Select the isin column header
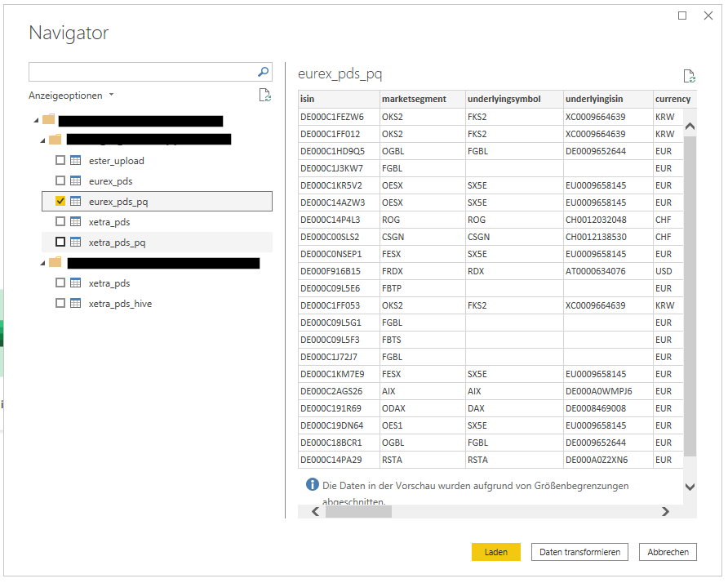The height and width of the screenshot is (583, 728). click(x=339, y=99)
